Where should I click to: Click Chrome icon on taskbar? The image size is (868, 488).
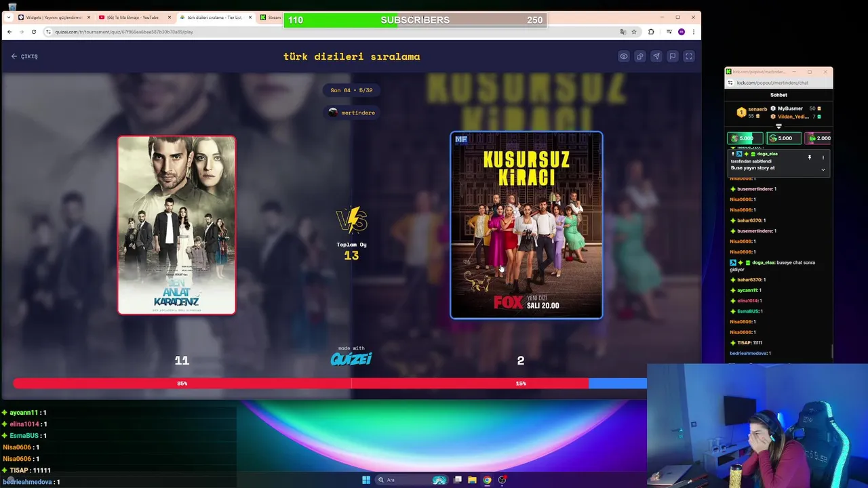tap(487, 480)
